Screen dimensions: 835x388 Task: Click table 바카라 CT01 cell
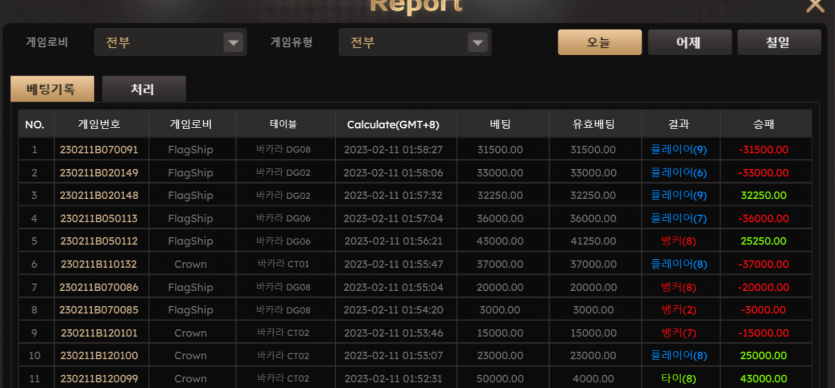(283, 265)
